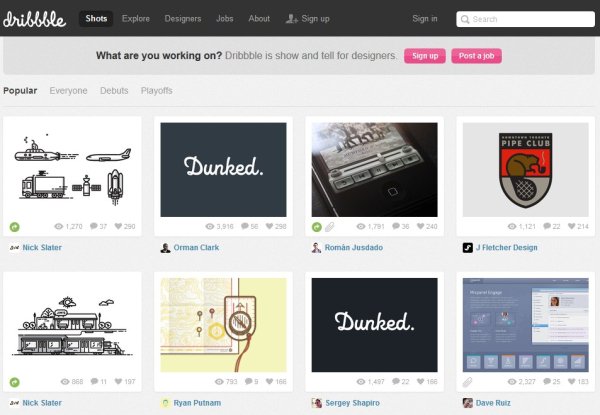Click J Fletcher Design's black avatar icon

[x=468, y=248]
